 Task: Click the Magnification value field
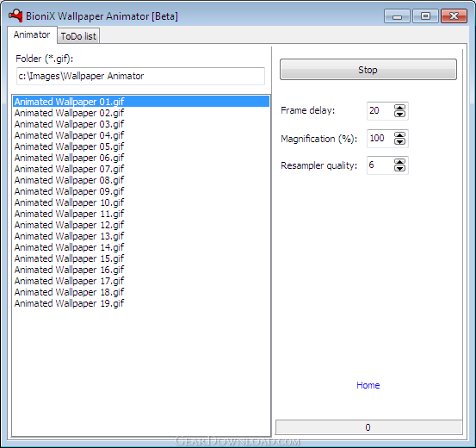point(380,139)
